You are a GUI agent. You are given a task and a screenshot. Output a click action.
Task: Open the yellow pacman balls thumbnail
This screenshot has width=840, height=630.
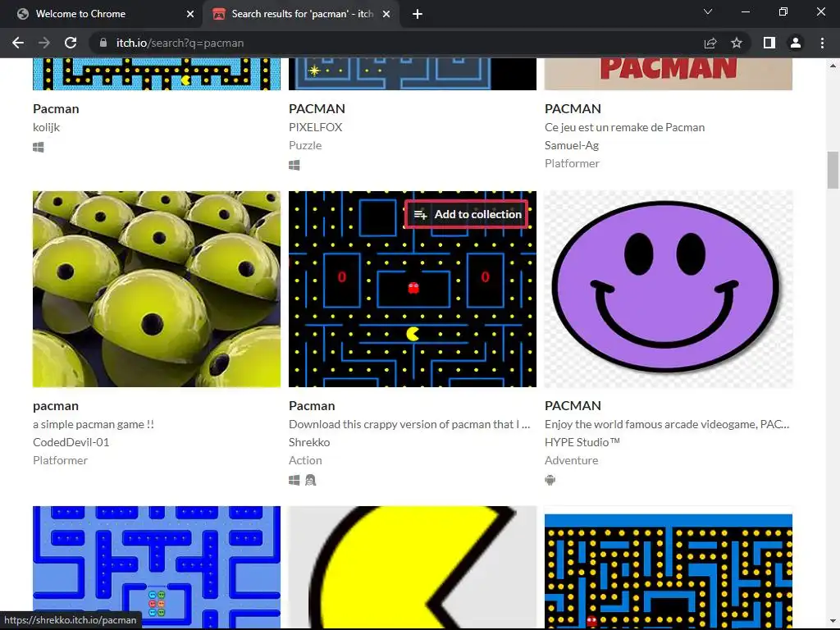(x=157, y=290)
